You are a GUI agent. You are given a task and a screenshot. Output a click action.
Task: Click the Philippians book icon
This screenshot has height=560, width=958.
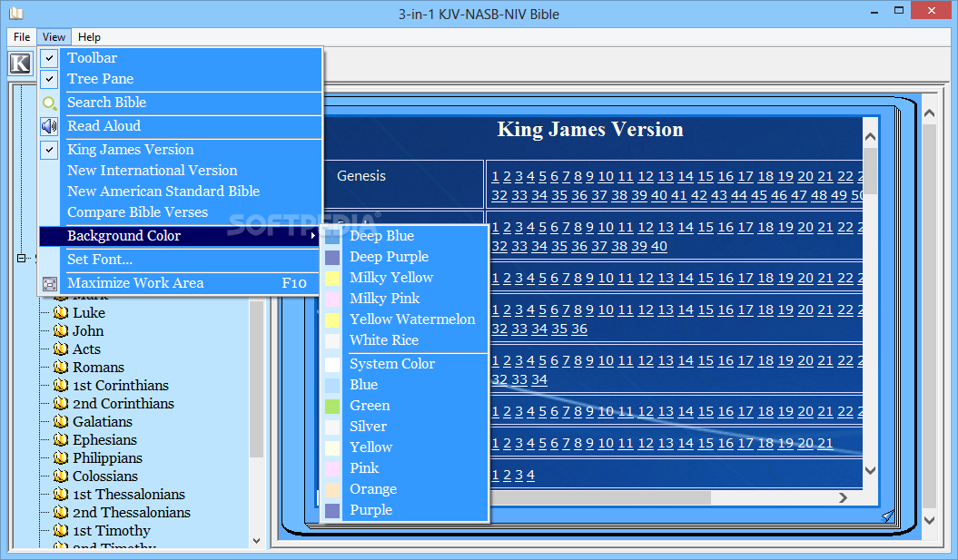(x=61, y=458)
